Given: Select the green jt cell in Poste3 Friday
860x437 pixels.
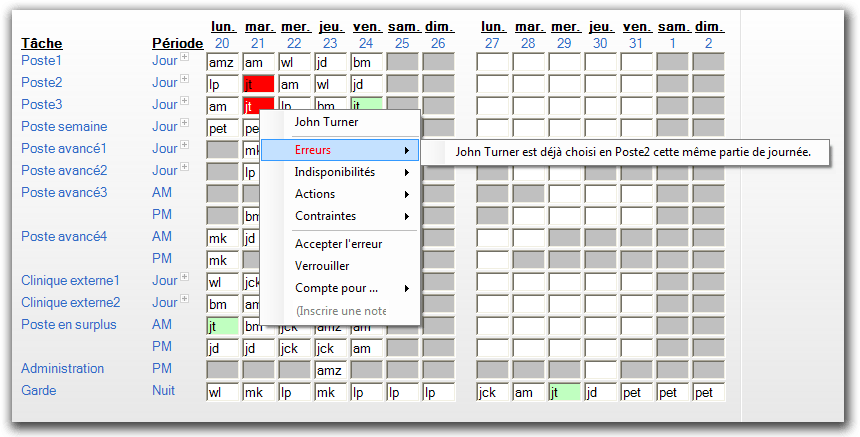Looking at the screenshot, I should 366,104.
